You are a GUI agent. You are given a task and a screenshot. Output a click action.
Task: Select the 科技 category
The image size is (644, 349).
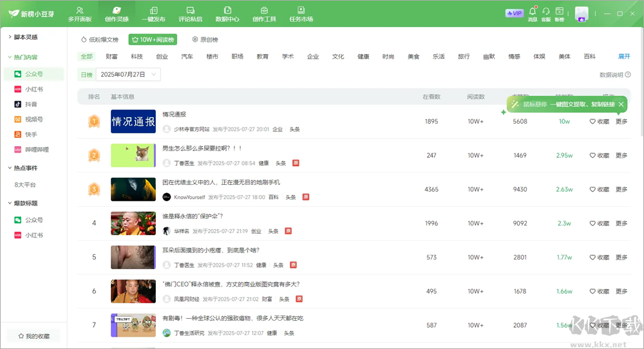(x=137, y=57)
